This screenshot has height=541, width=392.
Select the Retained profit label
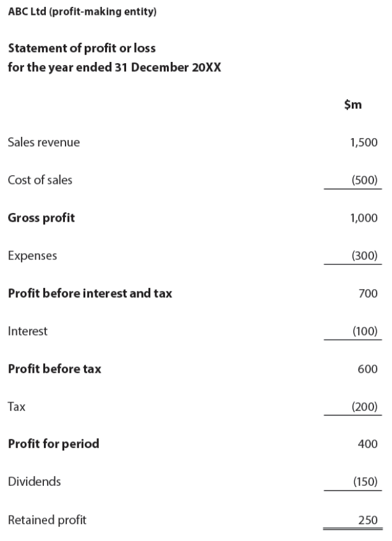coord(47,519)
